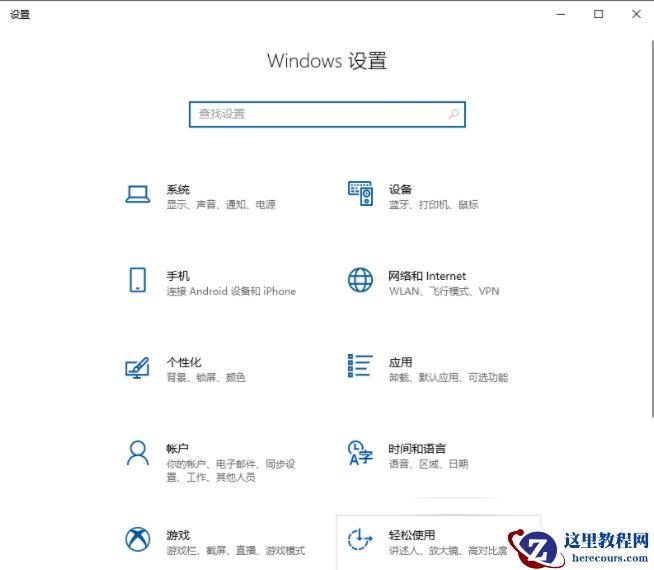Open the 应用 settings category
Screen dimensions: 654x570
click(400, 362)
